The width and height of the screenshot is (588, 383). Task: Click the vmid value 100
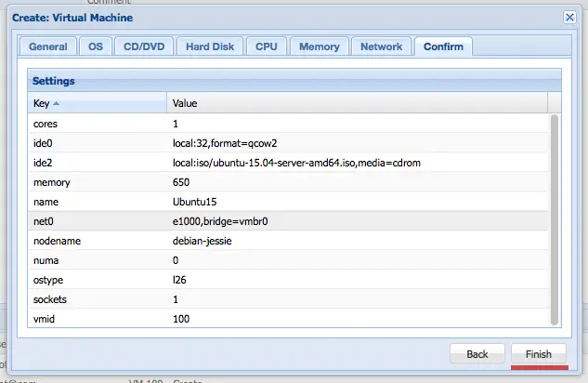tap(181, 319)
